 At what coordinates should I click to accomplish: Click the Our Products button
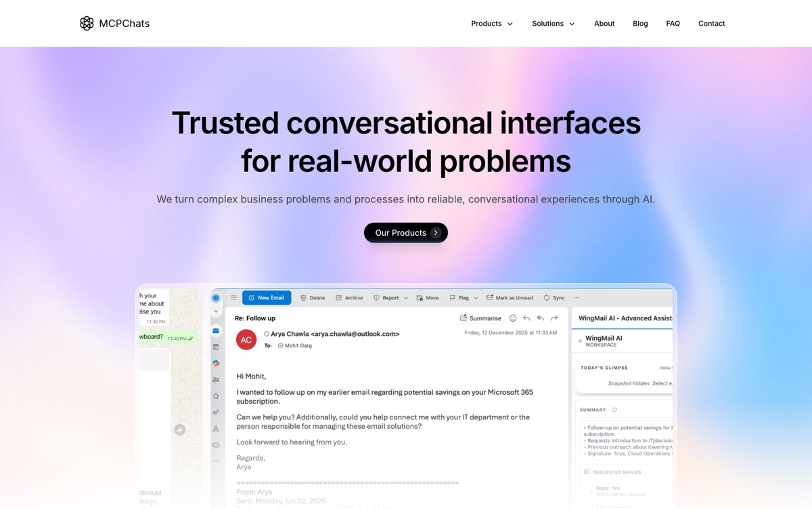click(x=406, y=232)
